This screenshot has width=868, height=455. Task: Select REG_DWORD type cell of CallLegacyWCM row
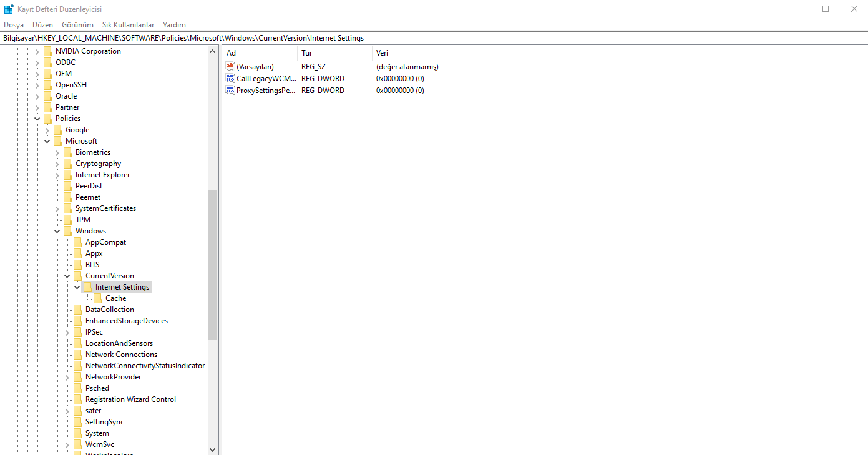click(x=323, y=79)
